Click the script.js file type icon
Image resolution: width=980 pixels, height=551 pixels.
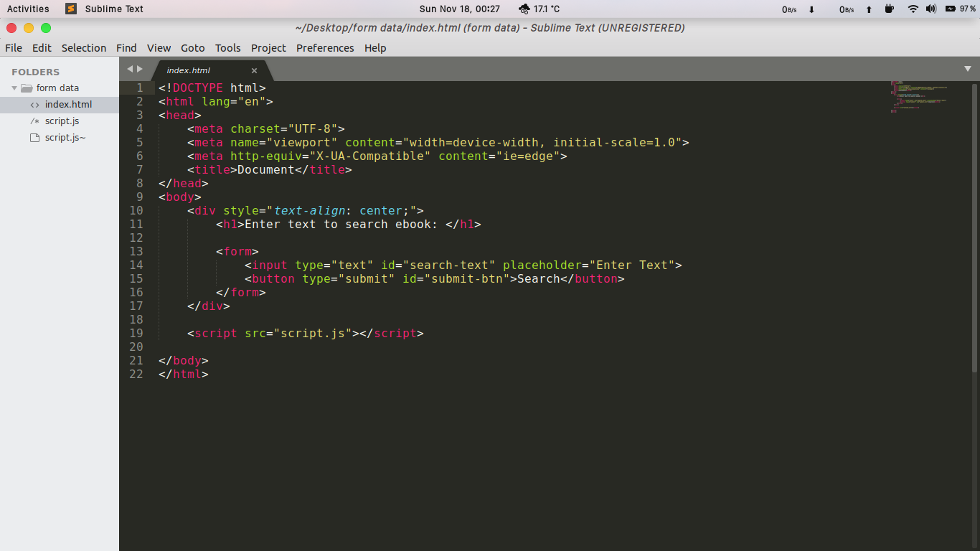[x=34, y=121]
